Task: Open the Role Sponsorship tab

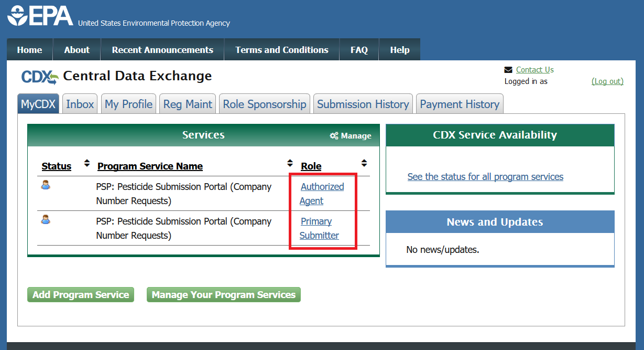Action: click(264, 104)
